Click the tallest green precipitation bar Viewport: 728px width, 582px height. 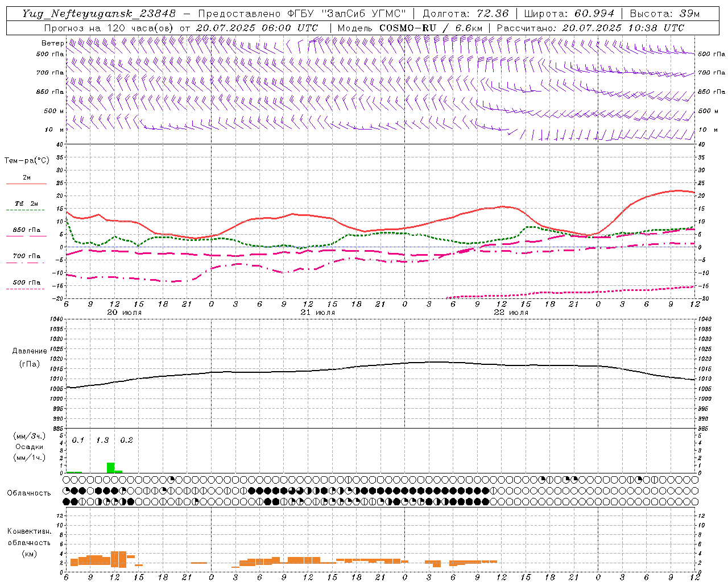point(110,468)
